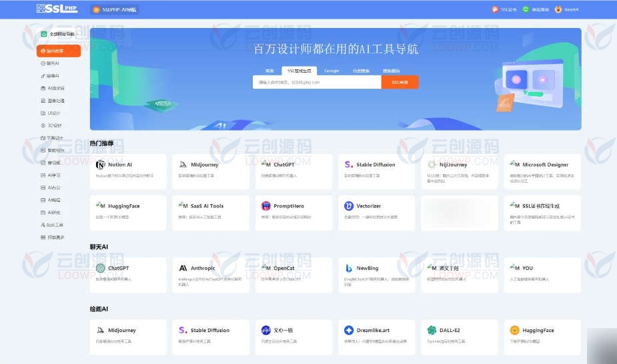Open UI设计 category in sidebar
Image resolution: width=617 pixels, height=364 pixels.
pos(51,113)
